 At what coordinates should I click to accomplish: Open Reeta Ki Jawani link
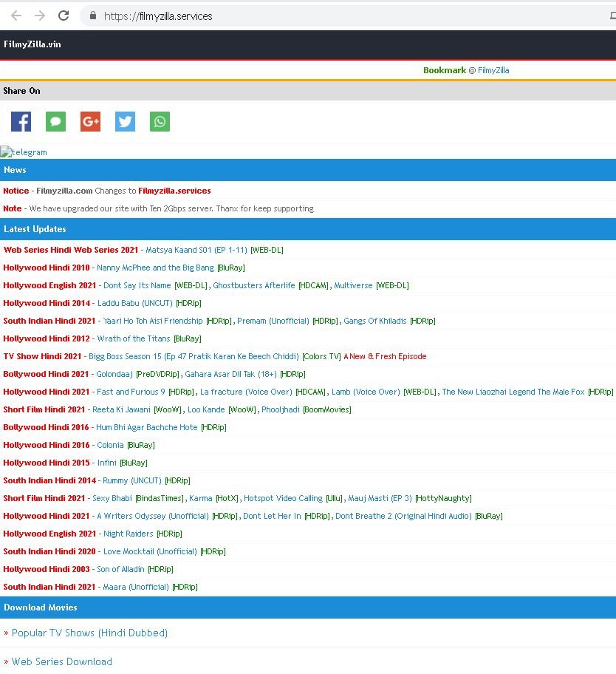[121, 409]
